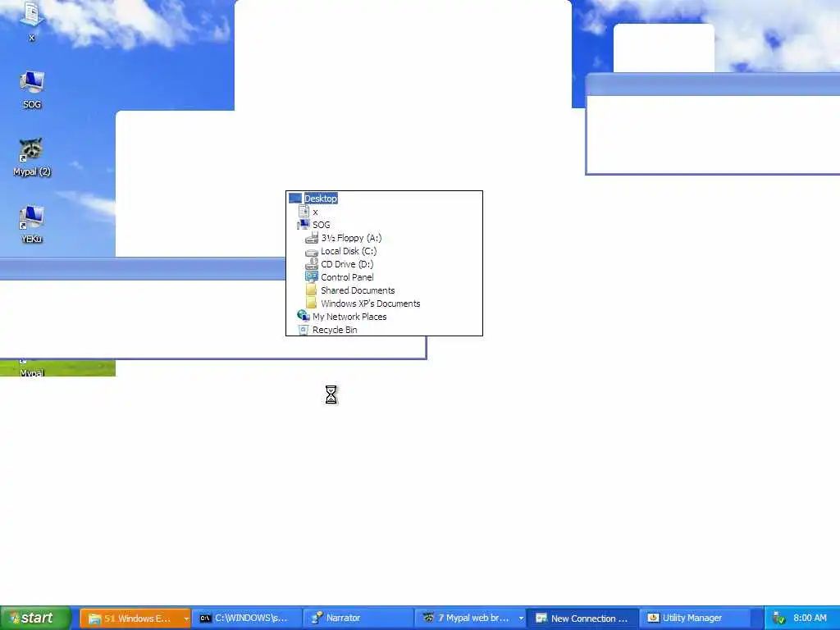Image resolution: width=840 pixels, height=630 pixels.
Task: Choose Windows XP's Documents entry
Action: (371, 304)
